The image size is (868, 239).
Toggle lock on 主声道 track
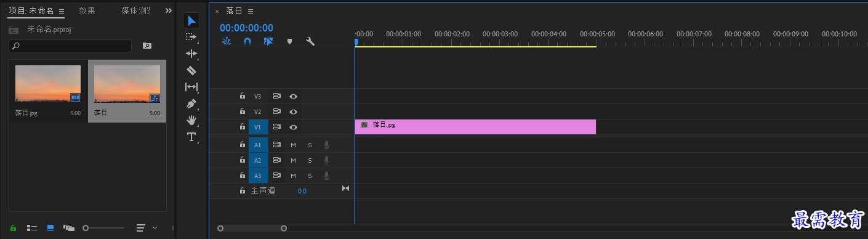coord(242,191)
